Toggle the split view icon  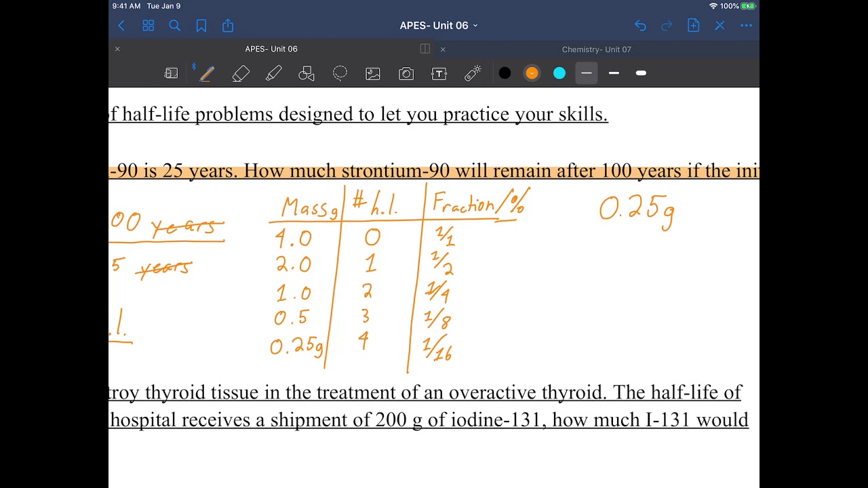point(425,49)
